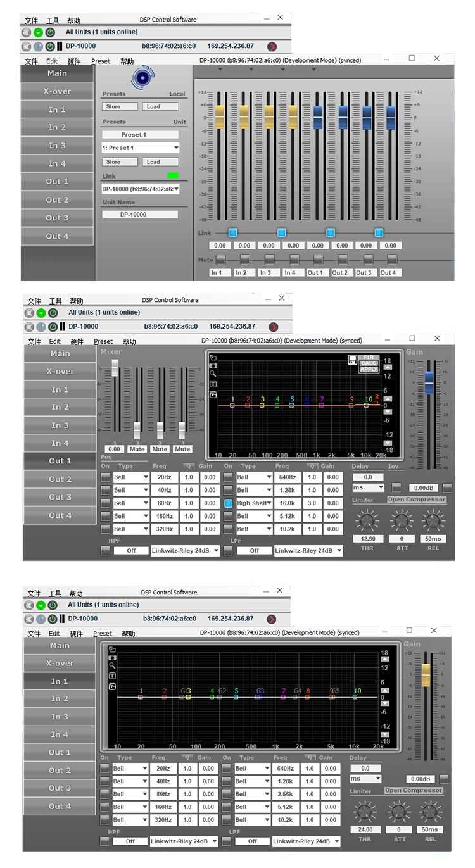Viewport: 475px width, 868px height.
Task: Click the green power icon beside DP-10000 in bottom screenshot
Action: click(x=53, y=619)
